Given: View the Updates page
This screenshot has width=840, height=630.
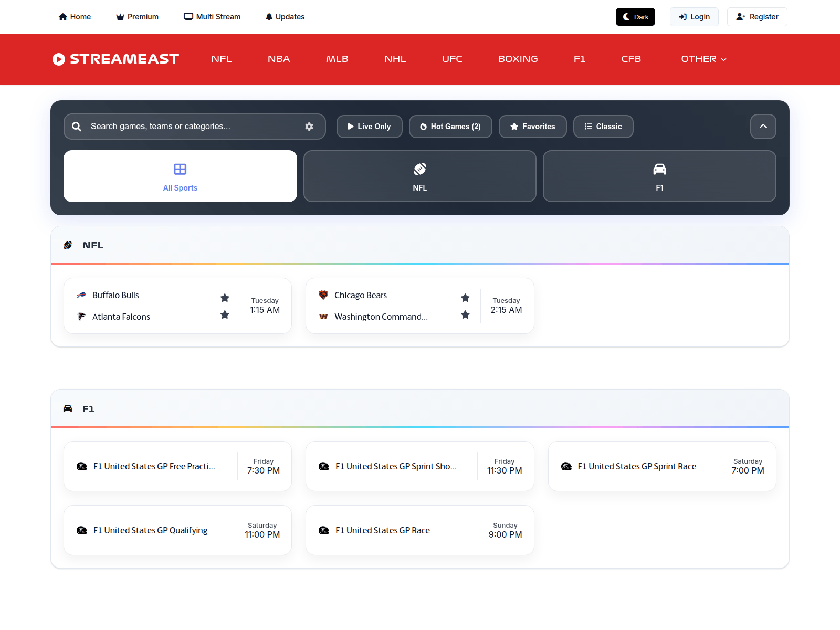Looking at the screenshot, I should tap(285, 17).
